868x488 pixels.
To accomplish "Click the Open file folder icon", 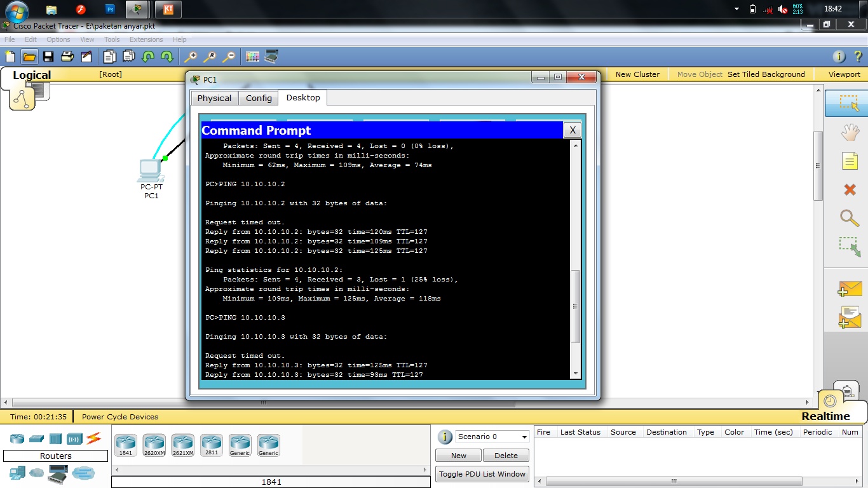I will click(29, 57).
